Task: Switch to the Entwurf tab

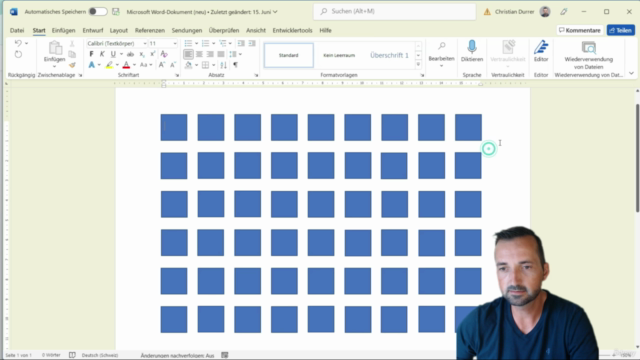Action: pos(93,30)
